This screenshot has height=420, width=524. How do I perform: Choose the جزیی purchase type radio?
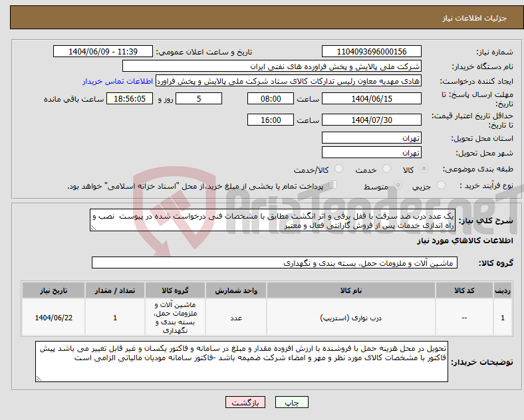pyautogui.click(x=441, y=185)
